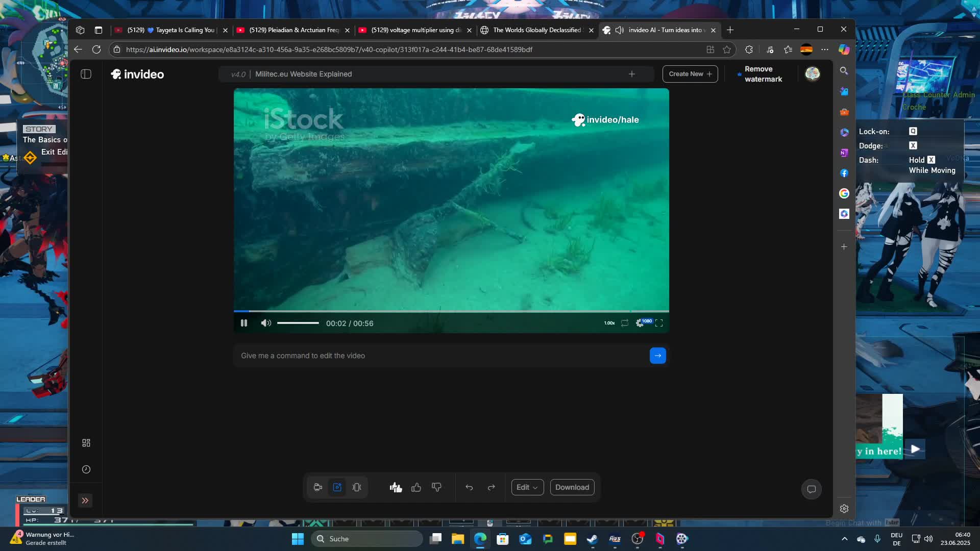Image resolution: width=980 pixels, height=551 pixels.
Task: Mute the video volume speaker
Action: click(x=266, y=323)
